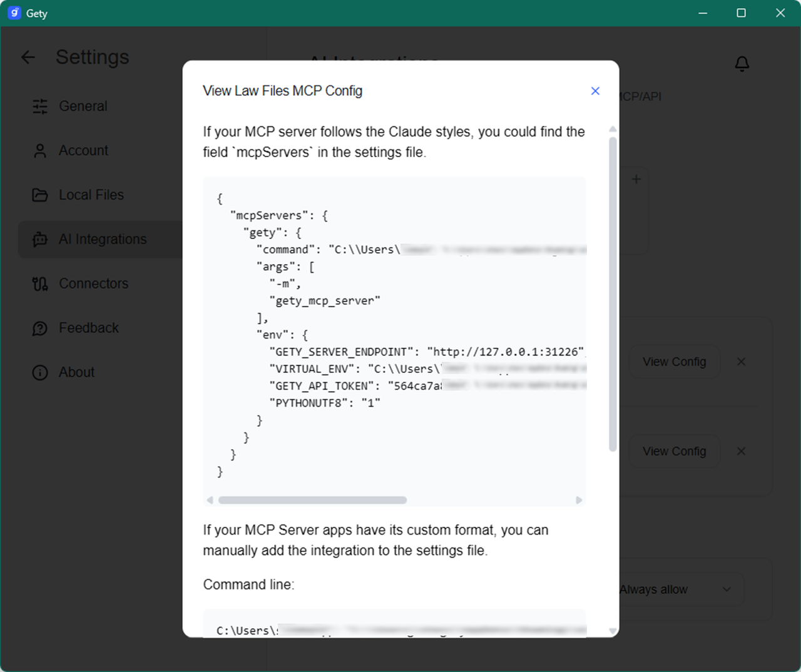This screenshot has width=801, height=672.
Task: Select AI Integrations in sidebar
Action: point(100,240)
